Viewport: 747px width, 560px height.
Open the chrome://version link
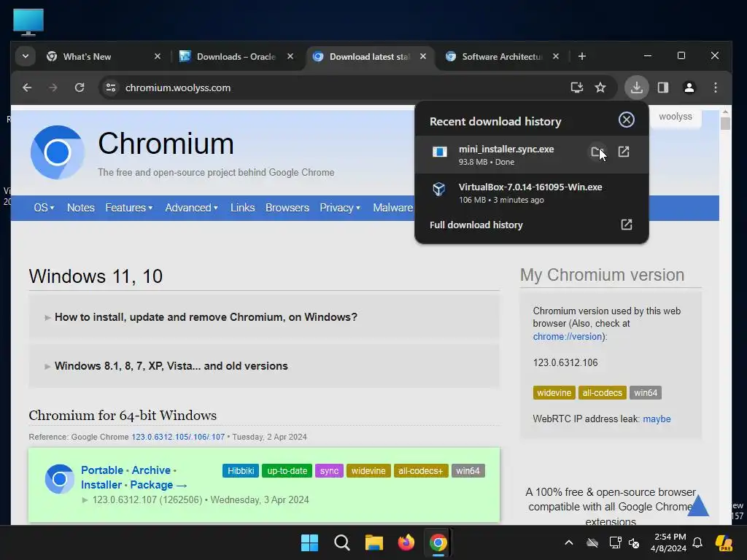568,337
